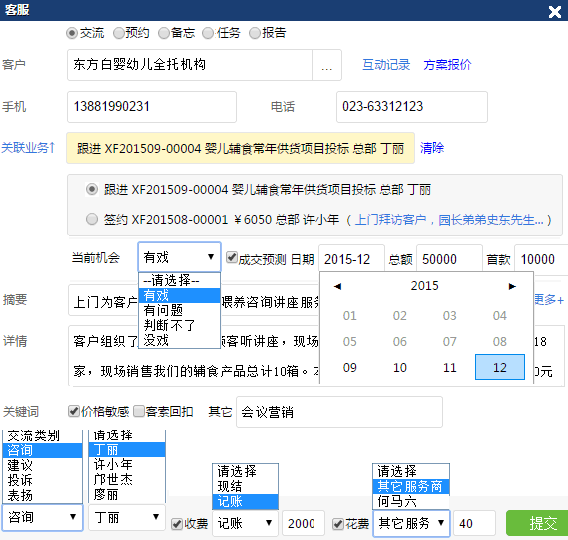The height and width of the screenshot is (540, 568).
Task: Click the green 提交 button
Action: 537,523
